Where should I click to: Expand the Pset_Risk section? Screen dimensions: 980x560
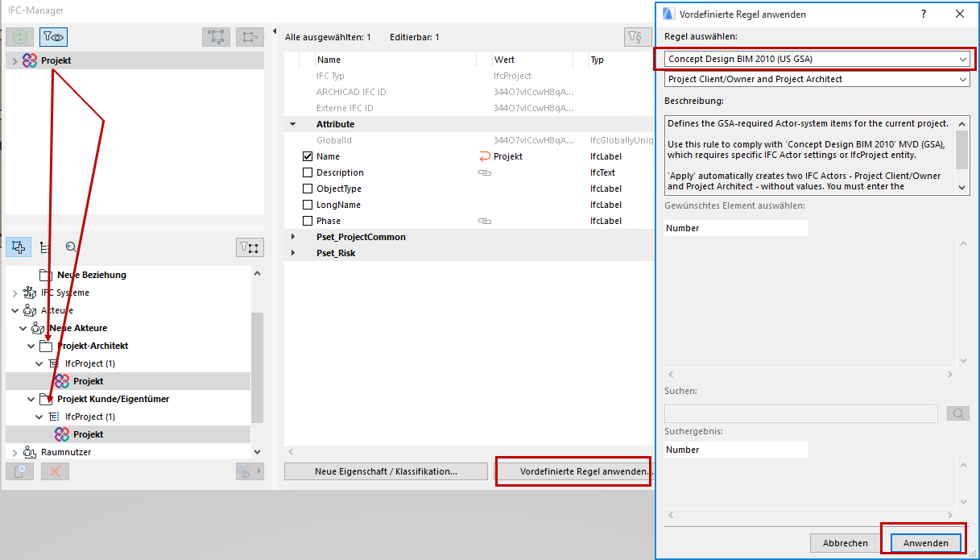coord(292,253)
